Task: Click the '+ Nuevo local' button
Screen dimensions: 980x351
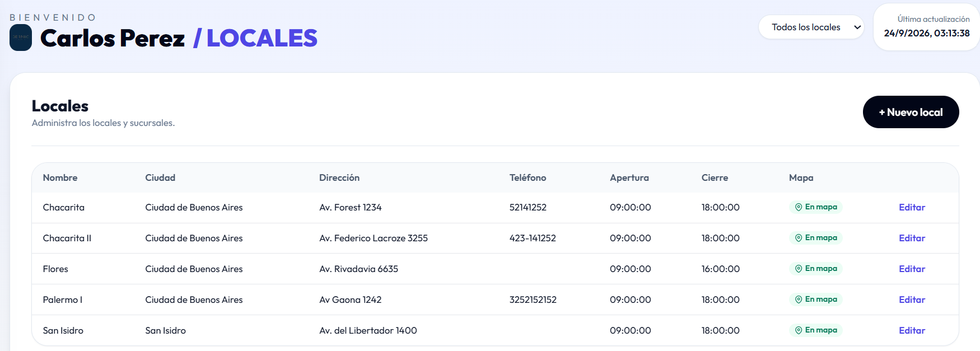Action: 911,112
